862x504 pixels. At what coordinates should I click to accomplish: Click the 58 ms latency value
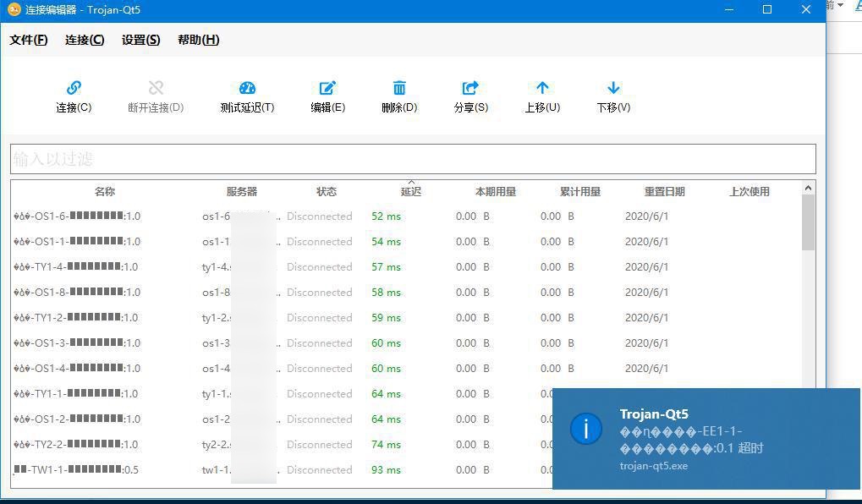[386, 292]
